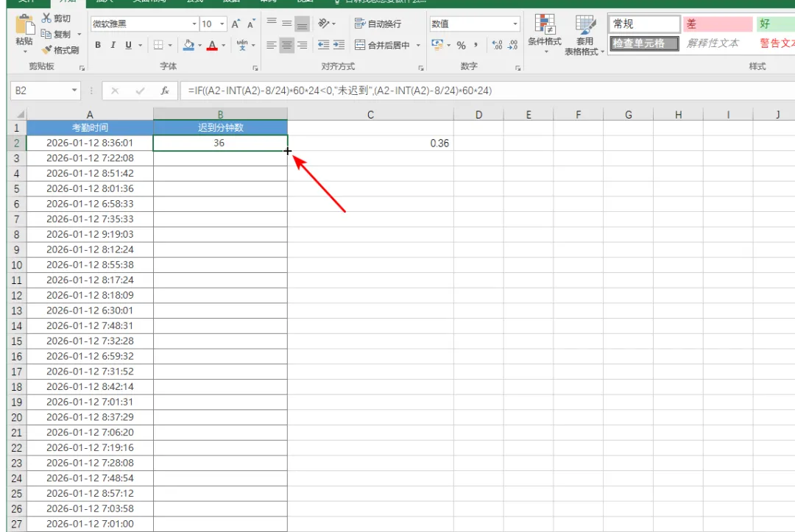The image size is (795, 532).
Task: Toggle Italic formatting
Action: tap(113, 45)
